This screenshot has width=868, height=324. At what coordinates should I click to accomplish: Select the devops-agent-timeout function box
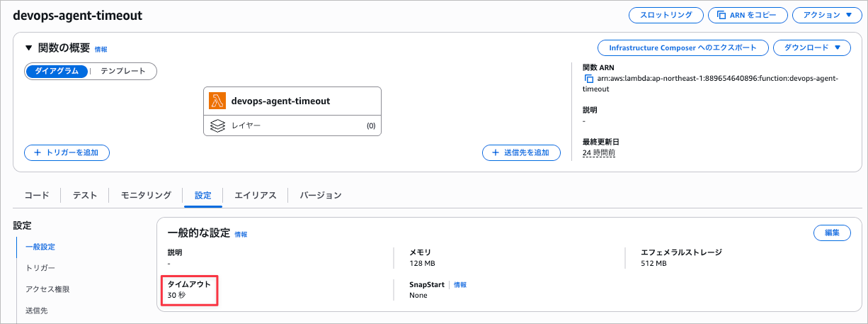[x=292, y=101]
